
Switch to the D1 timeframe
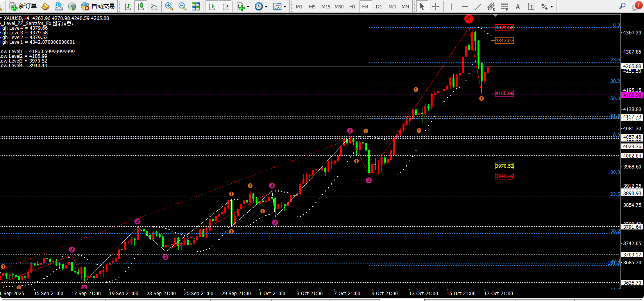click(379, 7)
